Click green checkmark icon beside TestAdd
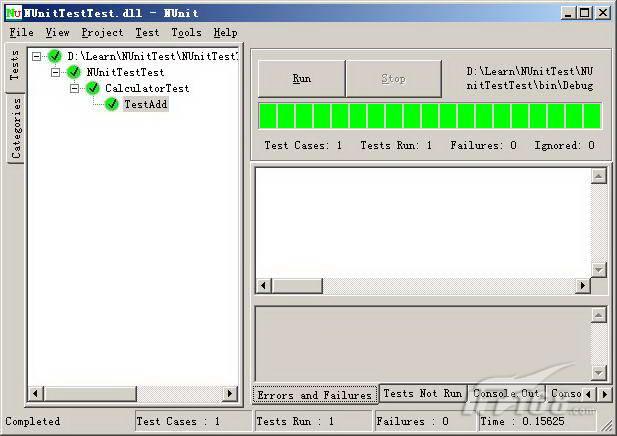617x436 pixels. pos(112,104)
